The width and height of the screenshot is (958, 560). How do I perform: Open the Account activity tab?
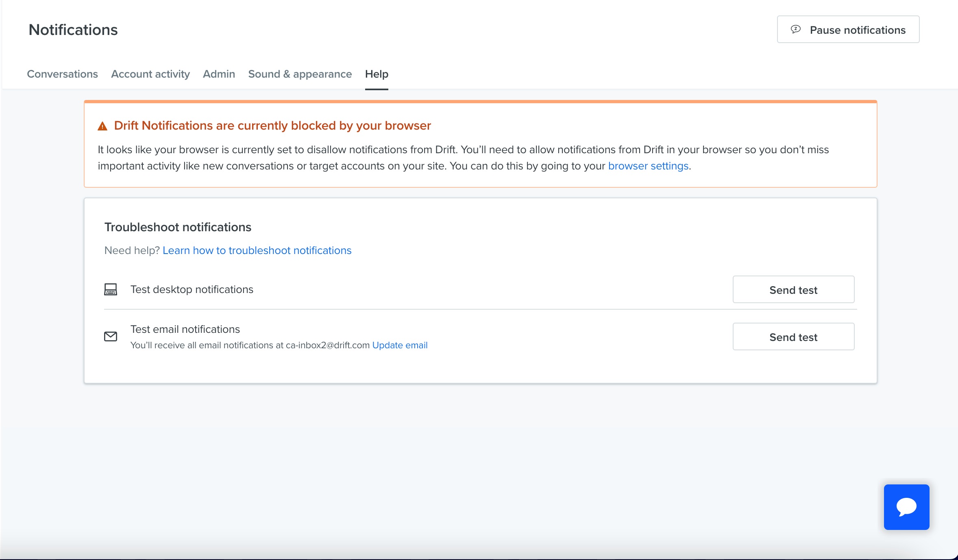pos(150,74)
